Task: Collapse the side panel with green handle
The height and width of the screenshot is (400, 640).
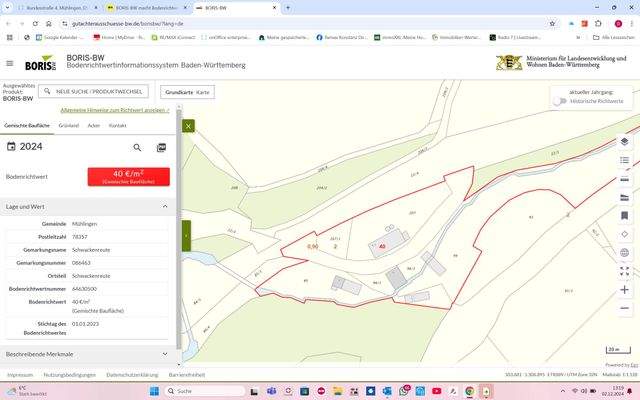Action: pyautogui.click(x=186, y=236)
